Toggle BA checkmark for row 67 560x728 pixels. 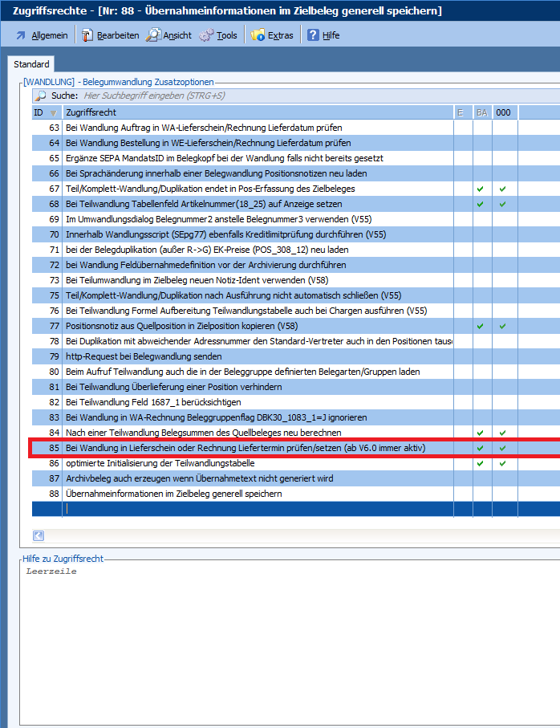coord(481,189)
